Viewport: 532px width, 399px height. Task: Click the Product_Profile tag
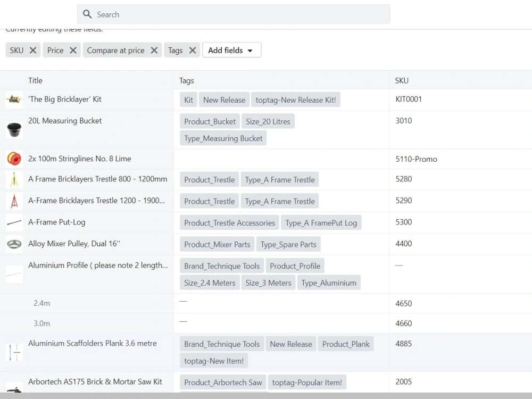(295, 266)
